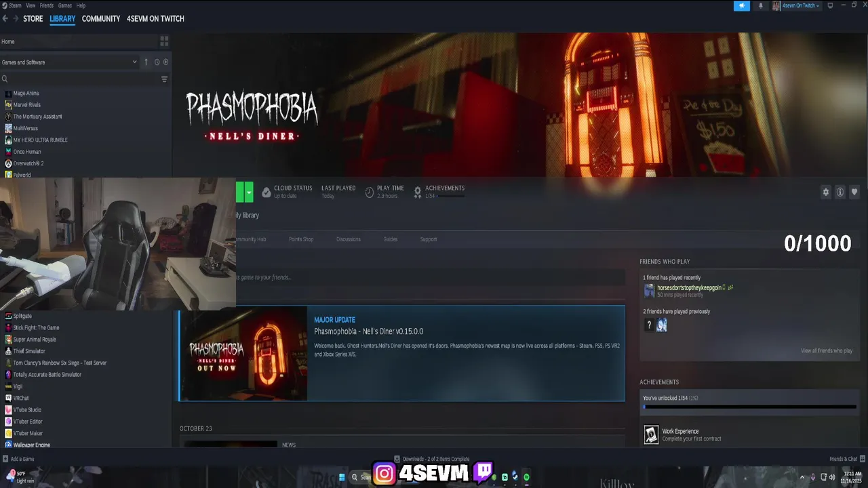Select The Mortuary Assistant in game list
The width and height of the screenshot is (868, 488).
37,117
